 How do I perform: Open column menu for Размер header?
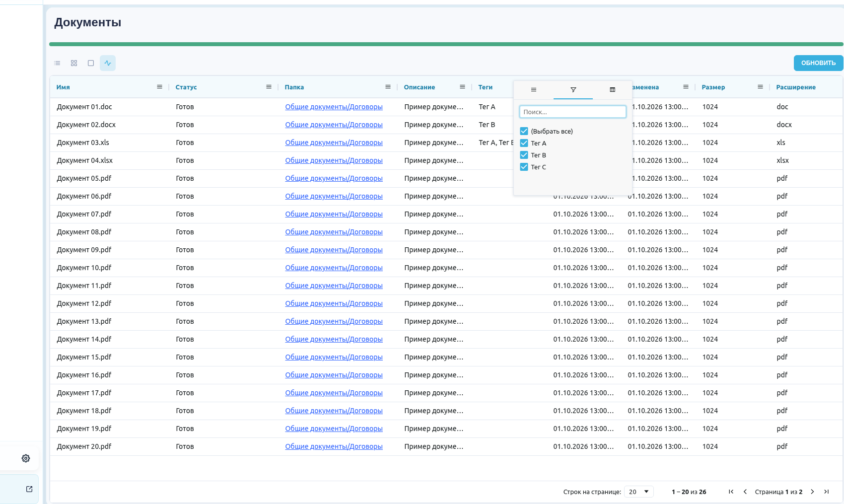760,87
